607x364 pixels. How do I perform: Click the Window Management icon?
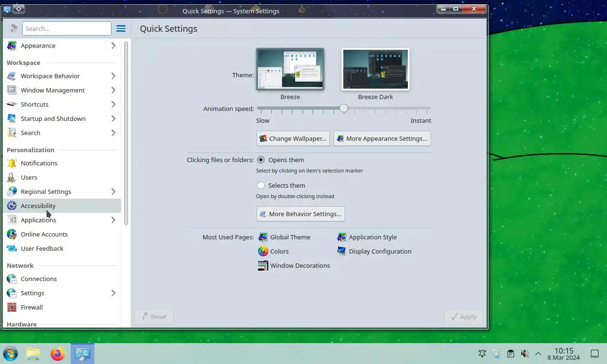pyautogui.click(x=12, y=90)
